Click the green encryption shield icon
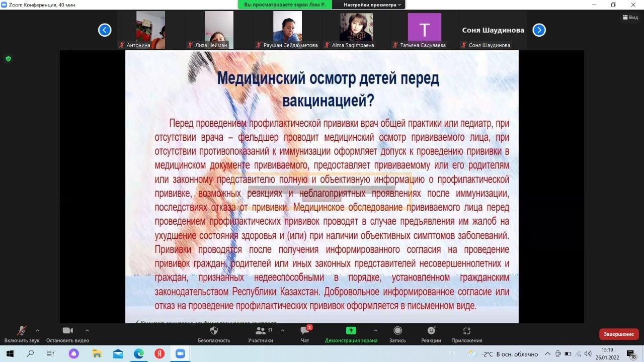This screenshot has height=362, width=644. 8,59
